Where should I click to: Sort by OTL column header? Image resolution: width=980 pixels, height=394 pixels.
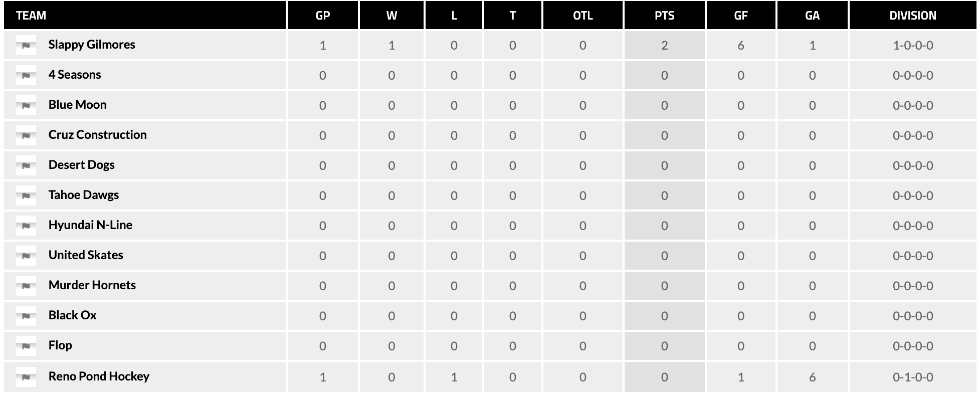(x=582, y=16)
